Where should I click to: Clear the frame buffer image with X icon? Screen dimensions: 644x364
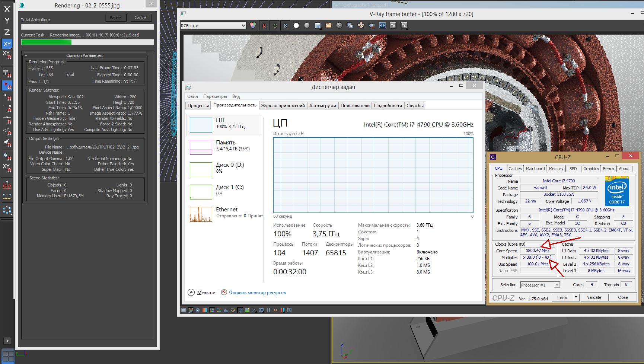coord(339,26)
